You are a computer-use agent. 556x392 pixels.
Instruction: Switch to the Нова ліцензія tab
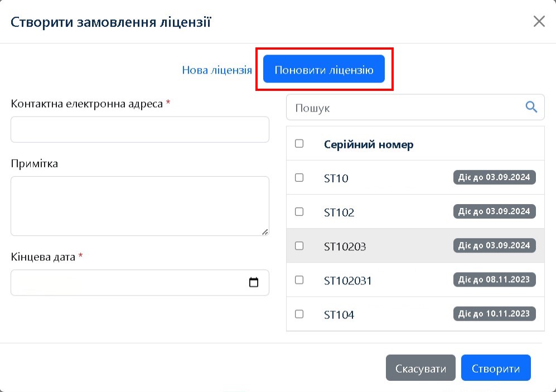pos(217,71)
